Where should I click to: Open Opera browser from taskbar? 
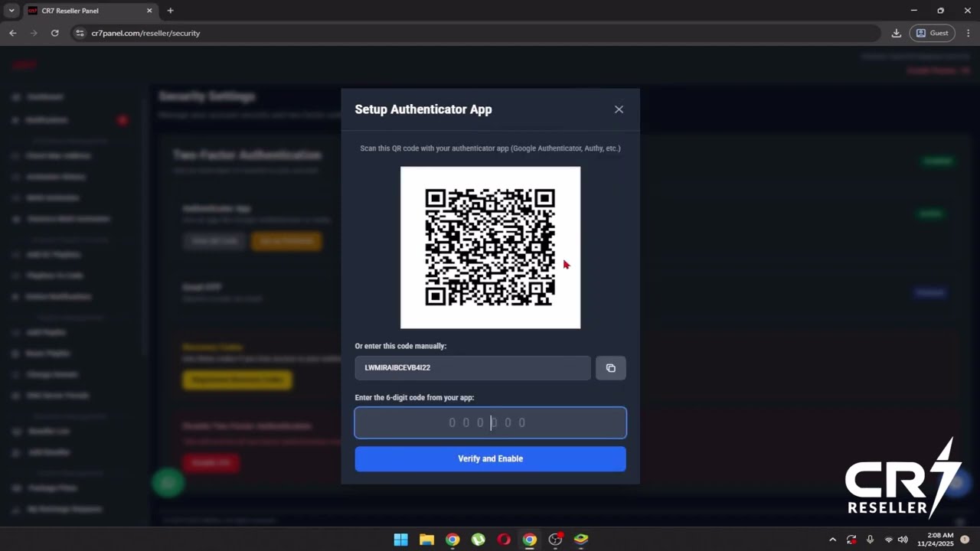[504, 540]
